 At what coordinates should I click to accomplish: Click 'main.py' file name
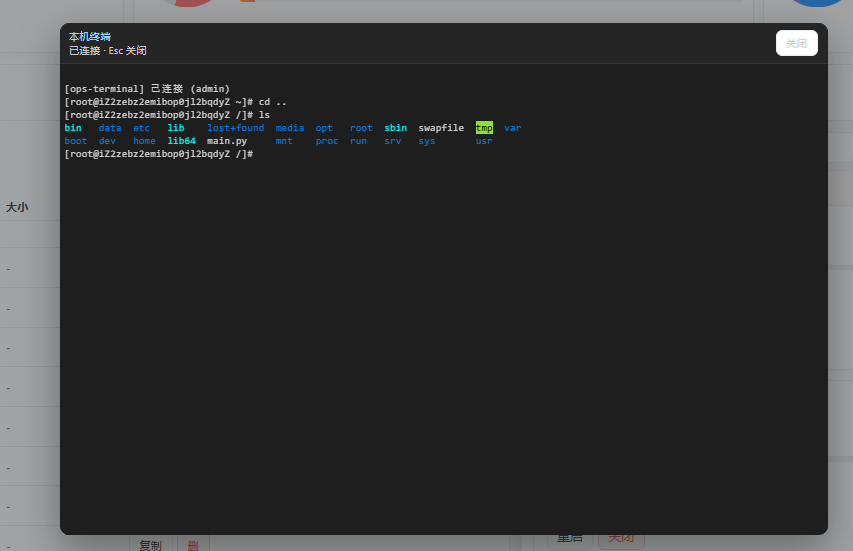click(227, 141)
